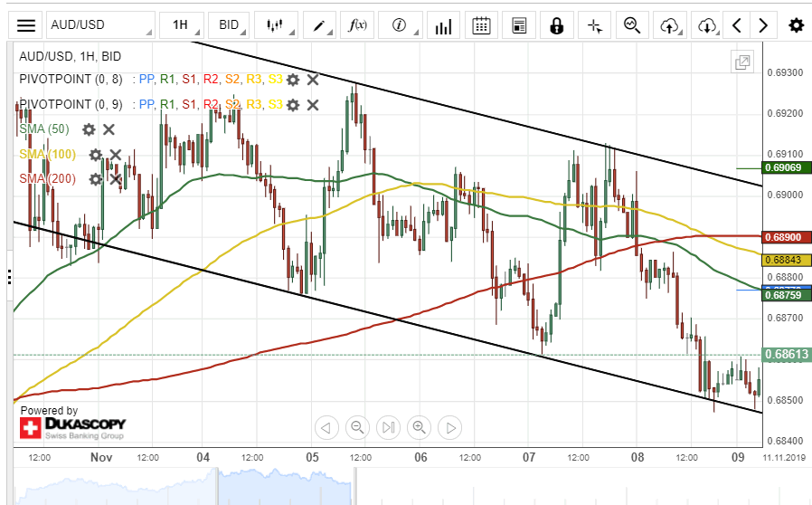Move chart backward with left play arrow
The height and width of the screenshot is (505, 812).
tap(326, 428)
